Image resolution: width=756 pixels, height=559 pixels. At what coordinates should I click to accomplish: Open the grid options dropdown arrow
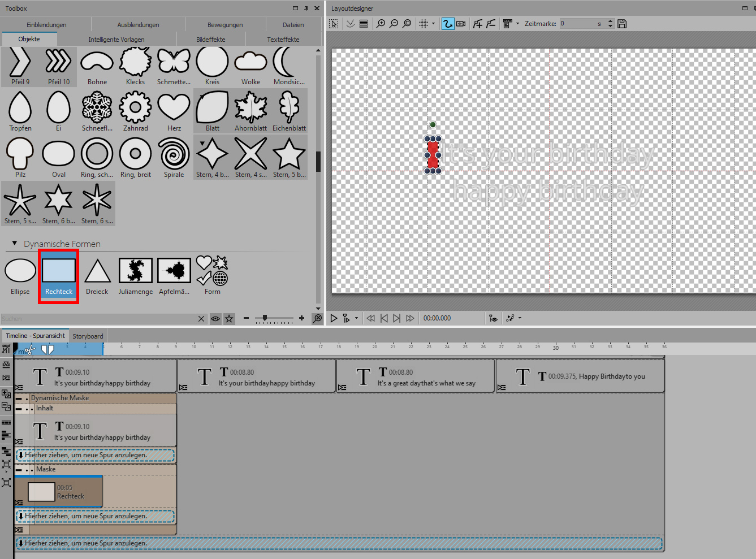point(434,24)
